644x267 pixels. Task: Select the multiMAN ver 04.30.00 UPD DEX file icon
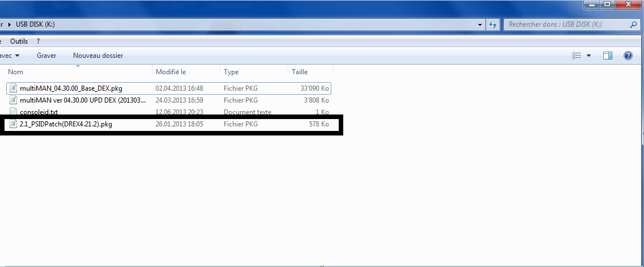coord(14,100)
